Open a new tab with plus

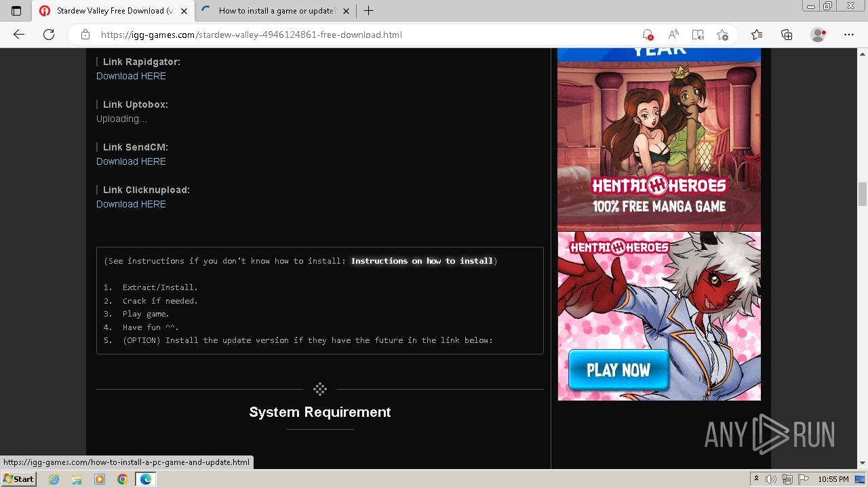click(x=368, y=11)
